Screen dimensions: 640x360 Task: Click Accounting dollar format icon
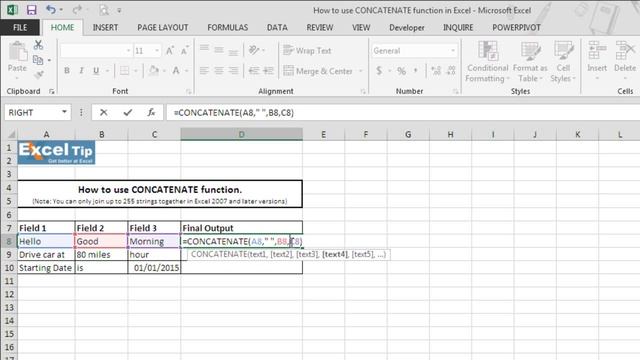point(379,71)
